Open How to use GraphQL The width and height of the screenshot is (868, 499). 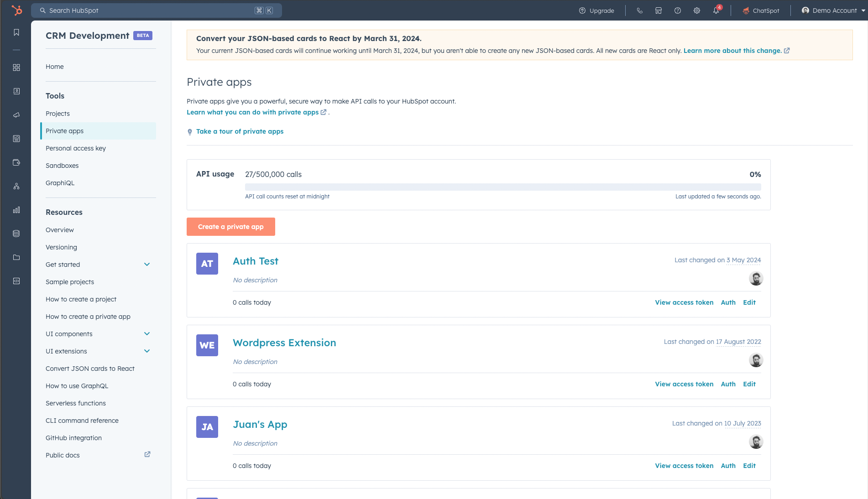(77, 386)
